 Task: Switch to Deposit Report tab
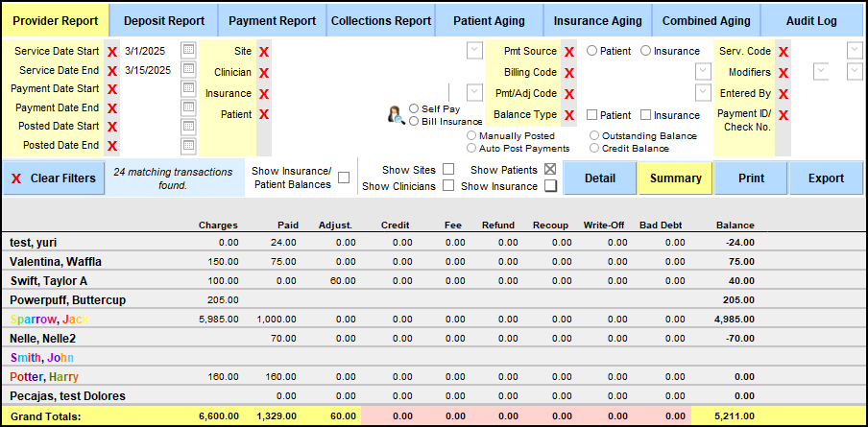click(164, 21)
